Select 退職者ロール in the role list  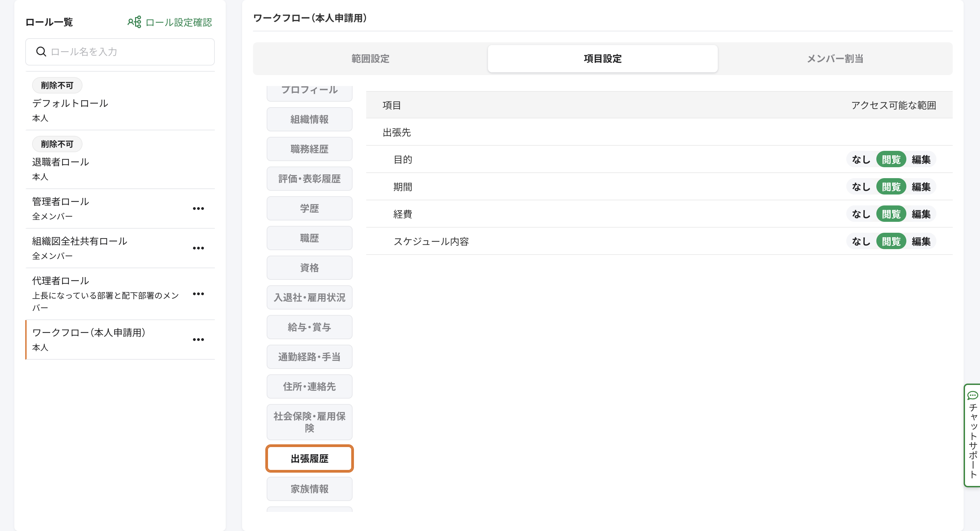(61, 162)
